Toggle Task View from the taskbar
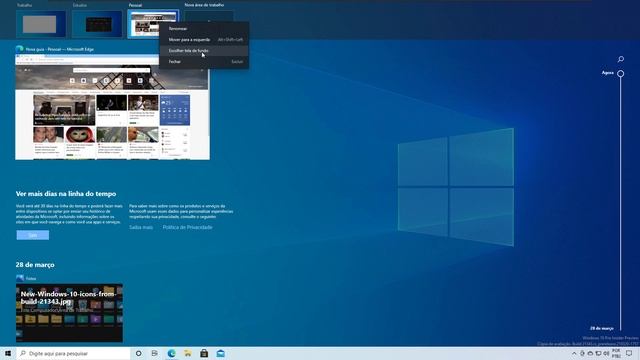Screen dimensions: 640x360 pyautogui.click(x=155, y=353)
